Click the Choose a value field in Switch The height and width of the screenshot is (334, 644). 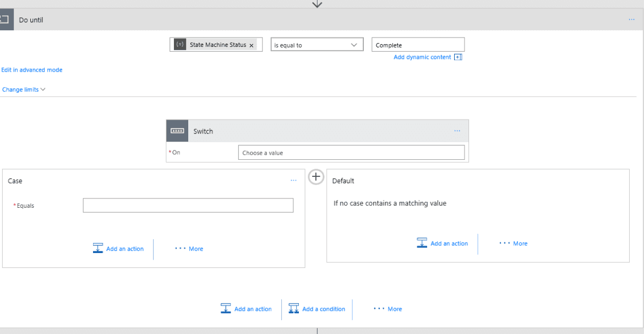[x=351, y=152]
